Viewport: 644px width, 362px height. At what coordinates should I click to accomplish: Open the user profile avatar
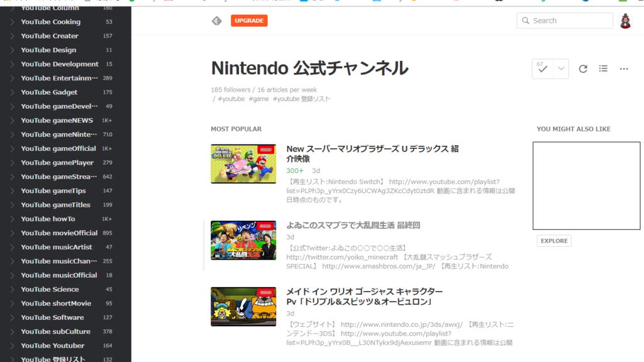(626, 21)
